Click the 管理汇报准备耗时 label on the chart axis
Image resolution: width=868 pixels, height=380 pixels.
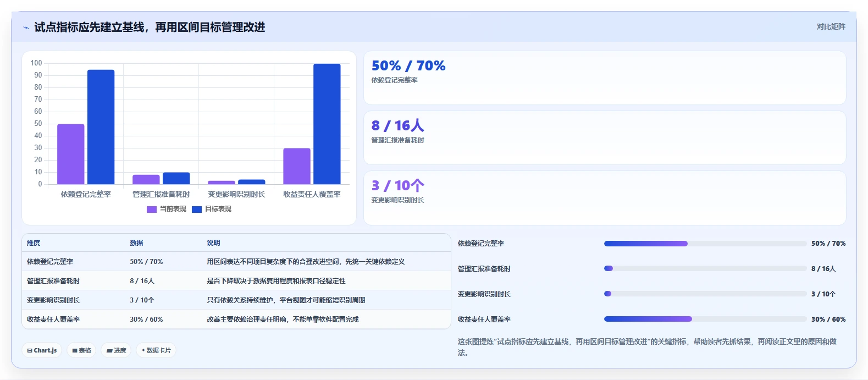coord(161,194)
